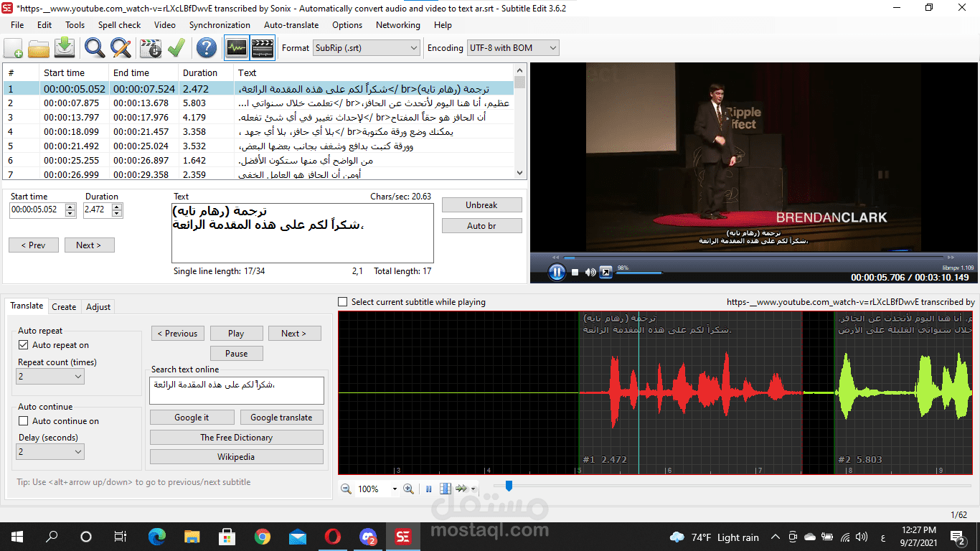Switch to the Adjust tab
980x551 pixels.
coord(98,307)
